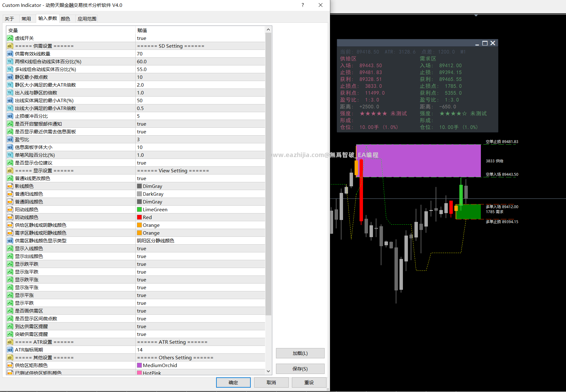Click DimGray swatch for 影线颜色
The height and width of the screenshot is (392, 566).
coord(139,186)
